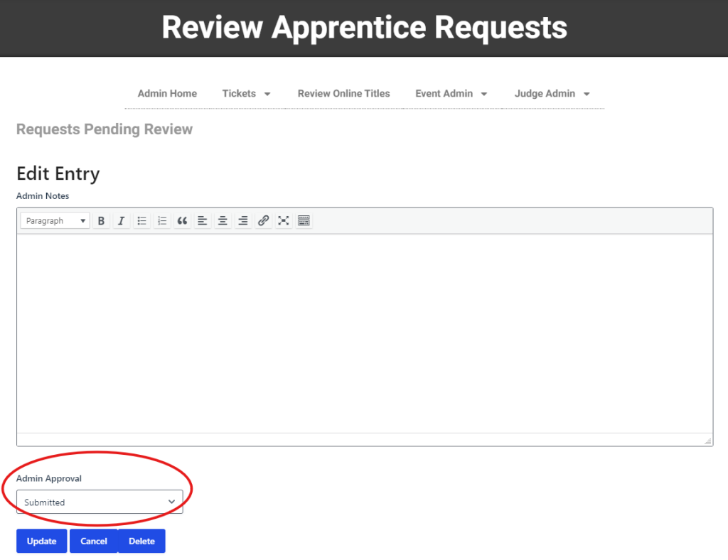Open the Admin Approval dropdown
The image size is (728, 560).
point(100,502)
